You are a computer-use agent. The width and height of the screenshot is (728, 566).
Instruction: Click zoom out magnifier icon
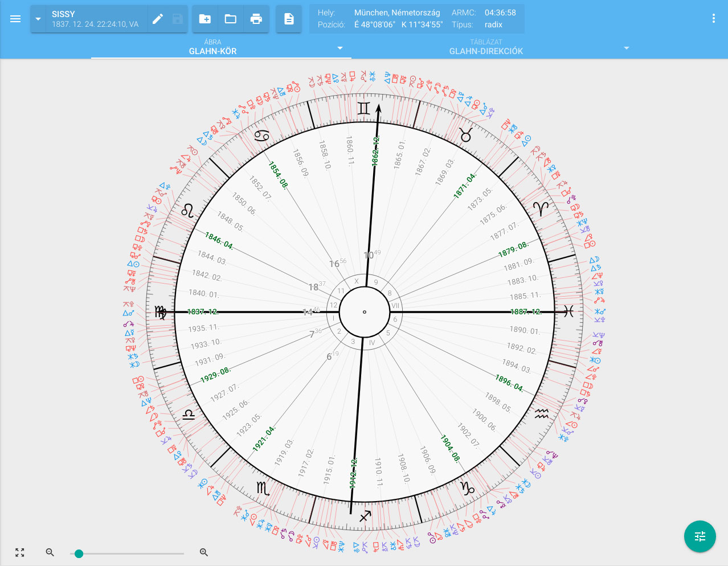(x=50, y=552)
